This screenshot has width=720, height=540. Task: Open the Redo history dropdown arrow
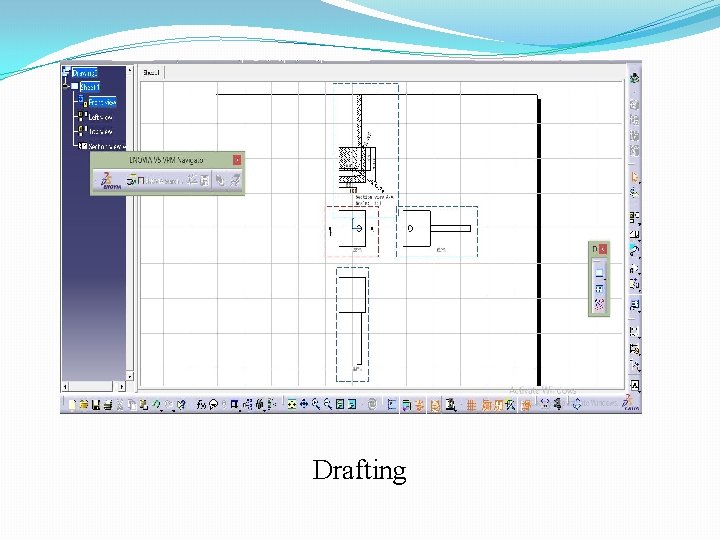(174, 410)
